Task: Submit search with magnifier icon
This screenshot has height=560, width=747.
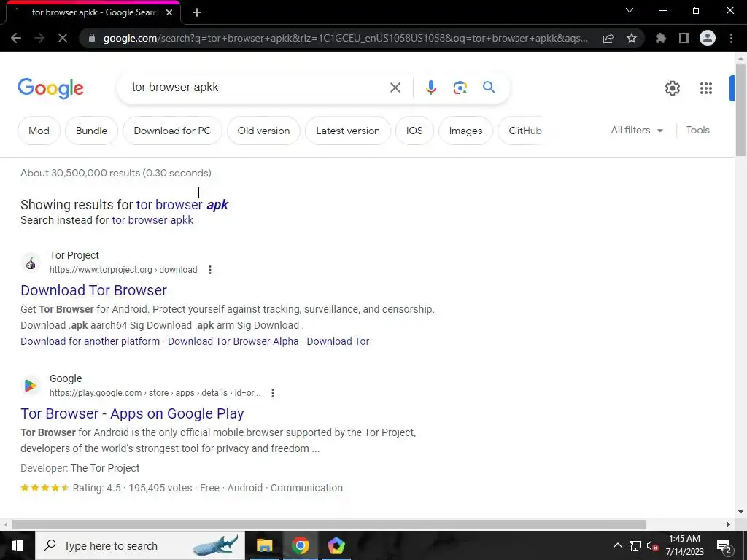Action: pyautogui.click(x=489, y=87)
